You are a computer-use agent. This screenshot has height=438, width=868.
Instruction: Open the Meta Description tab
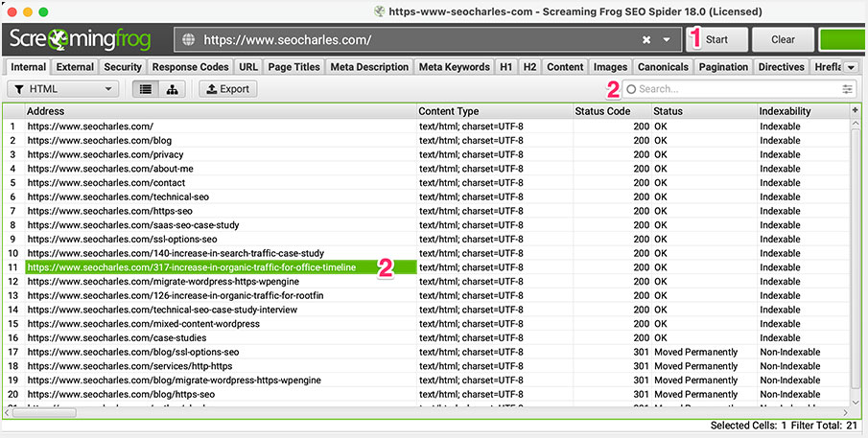click(369, 67)
